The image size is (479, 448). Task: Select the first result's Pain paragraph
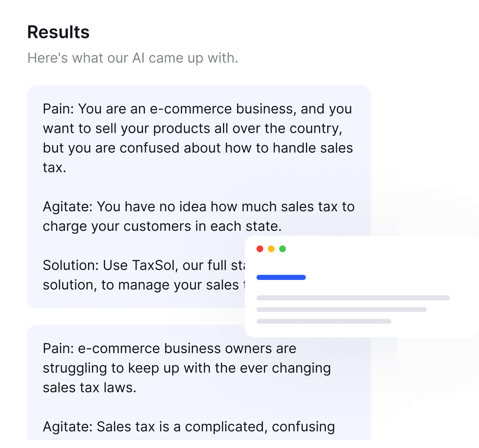198,138
